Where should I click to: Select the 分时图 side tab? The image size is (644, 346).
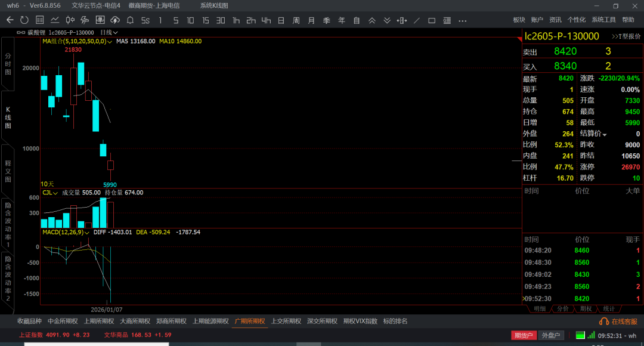(8, 64)
